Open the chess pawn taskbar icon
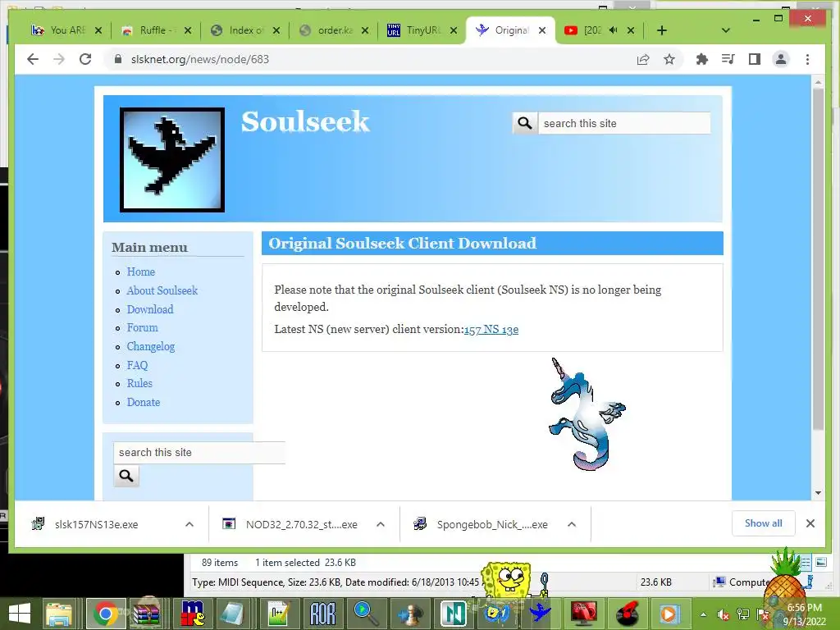 pyautogui.click(x=410, y=614)
